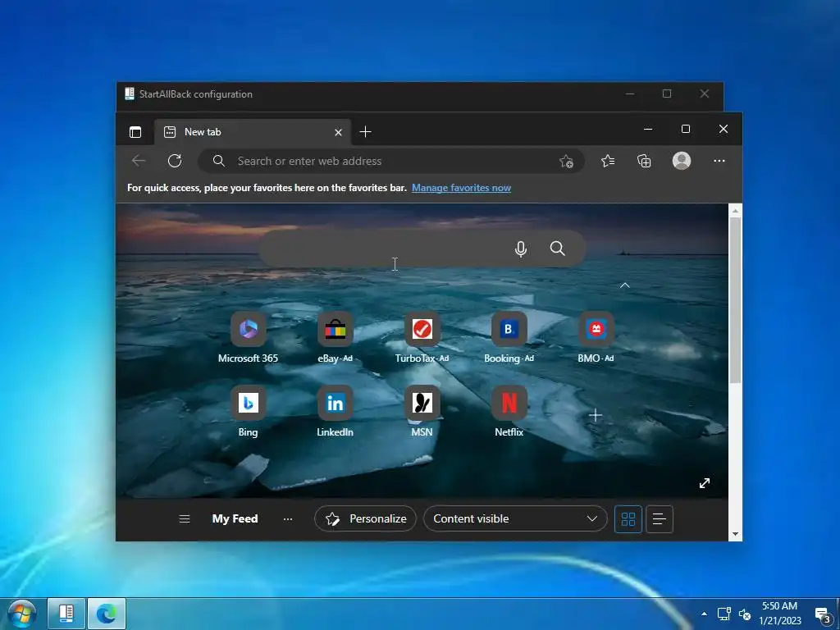Open muted volume tray icon

click(745, 614)
